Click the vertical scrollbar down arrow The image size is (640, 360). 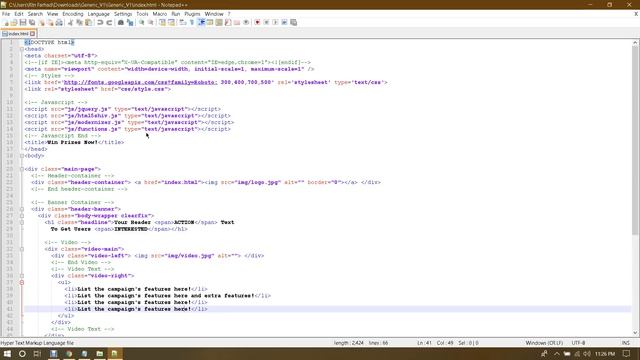[x=636, y=333]
